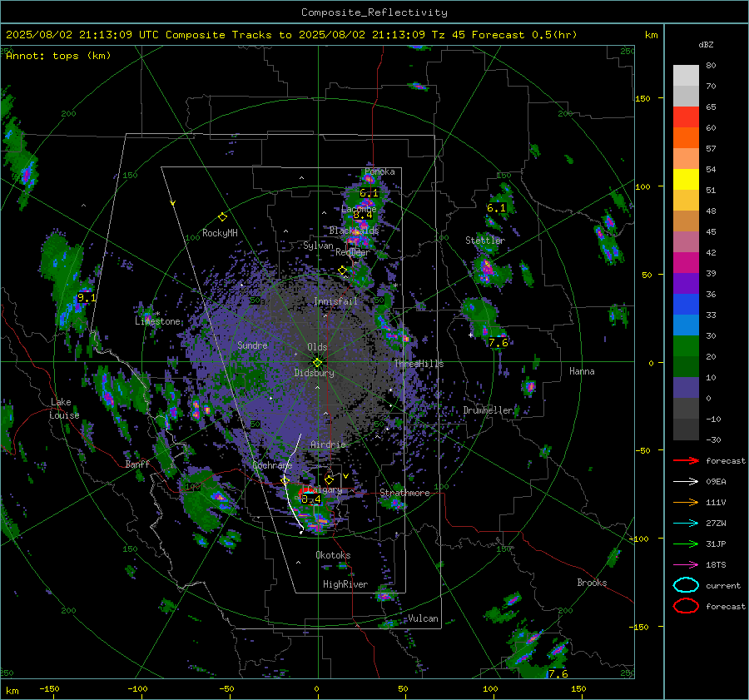
Task: Click the Drumheller town label
Action: coord(489,410)
